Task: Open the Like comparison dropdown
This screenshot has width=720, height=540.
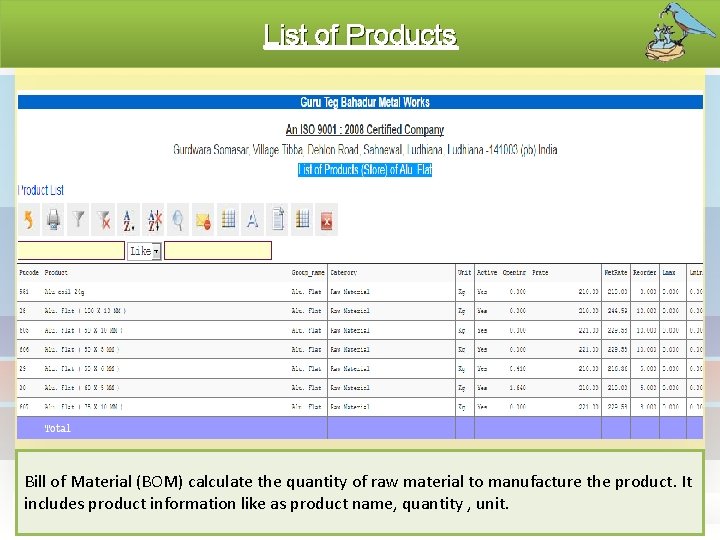Action: (x=145, y=251)
